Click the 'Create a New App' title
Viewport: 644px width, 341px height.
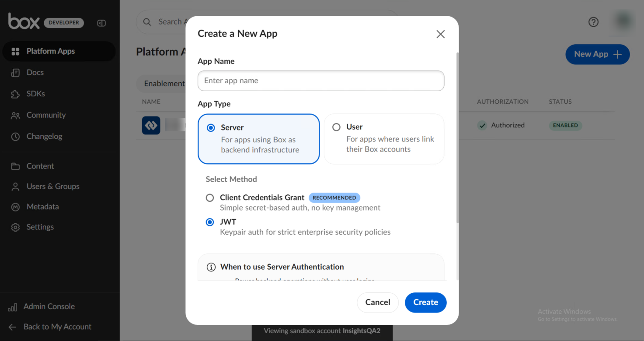(237, 34)
